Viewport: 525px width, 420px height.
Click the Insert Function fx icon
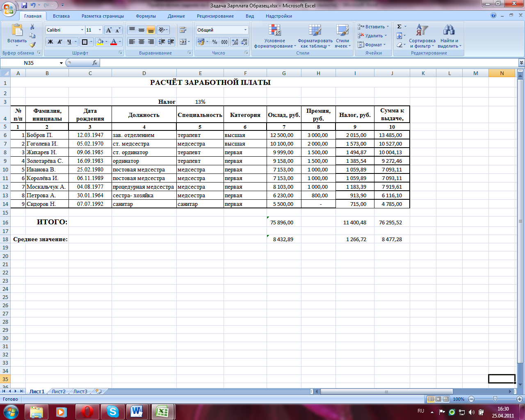tap(95, 63)
